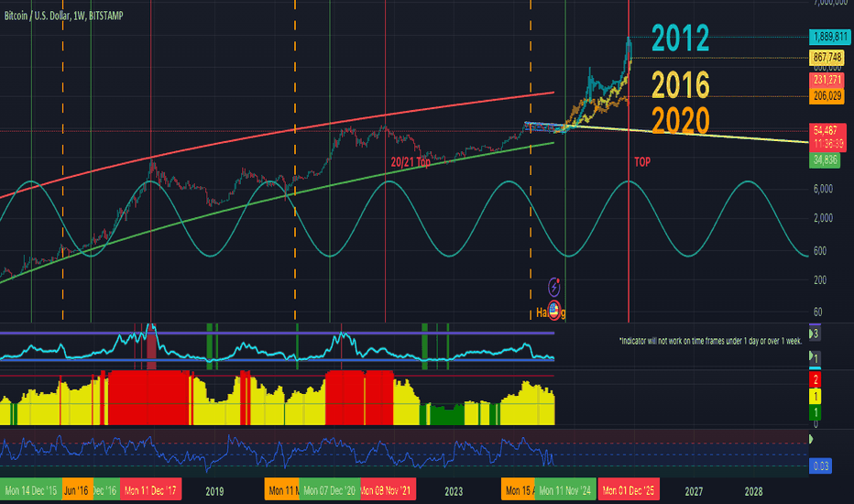Click the 'Mon 11 Dec '17' red date marker
Image resolution: width=854 pixels, height=504 pixels.
[x=150, y=490]
